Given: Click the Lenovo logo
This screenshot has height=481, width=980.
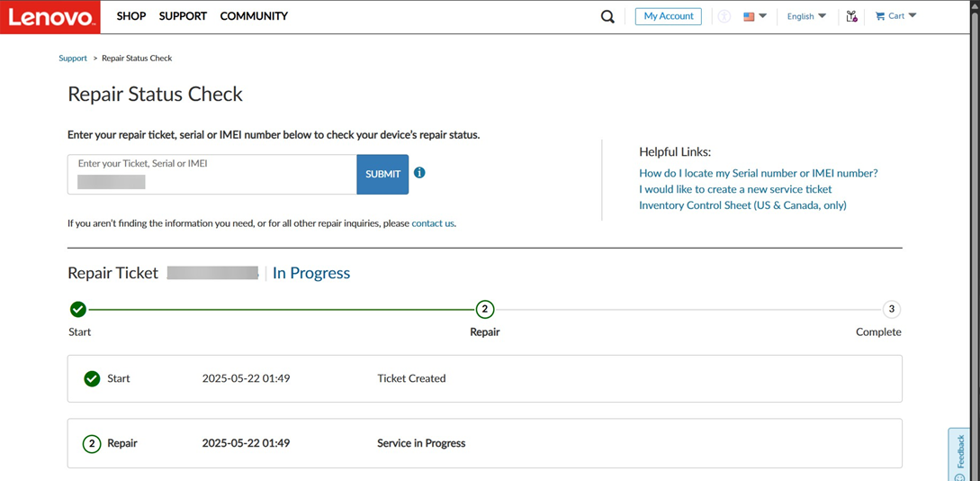Looking at the screenshot, I should tap(50, 17).
